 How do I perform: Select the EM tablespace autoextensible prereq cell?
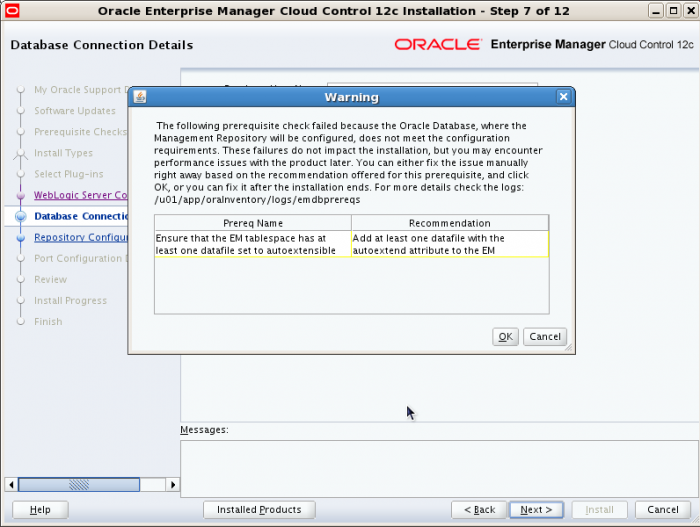click(x=253, y=244)
